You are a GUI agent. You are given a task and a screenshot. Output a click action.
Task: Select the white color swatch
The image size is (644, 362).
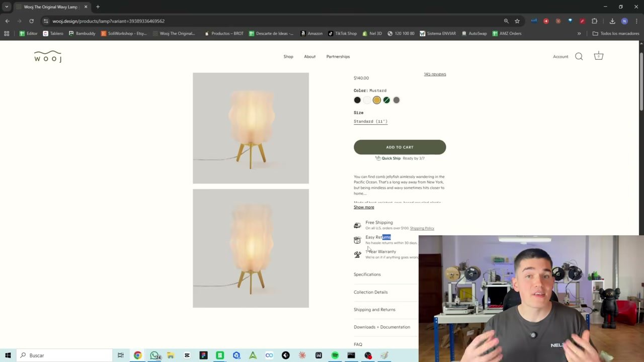coord(367,100)
